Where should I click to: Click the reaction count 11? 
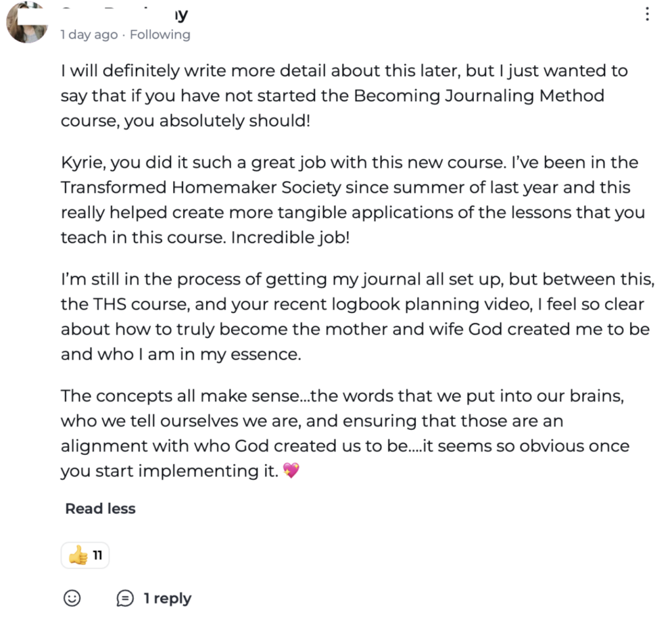[97, 556]
